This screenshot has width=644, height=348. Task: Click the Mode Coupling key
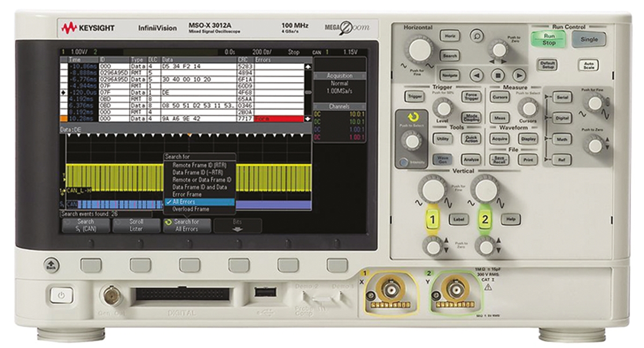[x=472, y=117]
